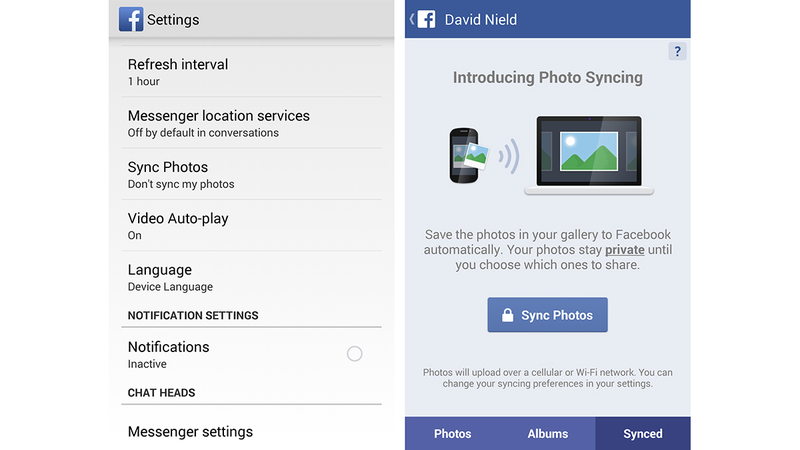Switch to the Albums tab
This screenshot has height=450, width=800.
(547, 434)
